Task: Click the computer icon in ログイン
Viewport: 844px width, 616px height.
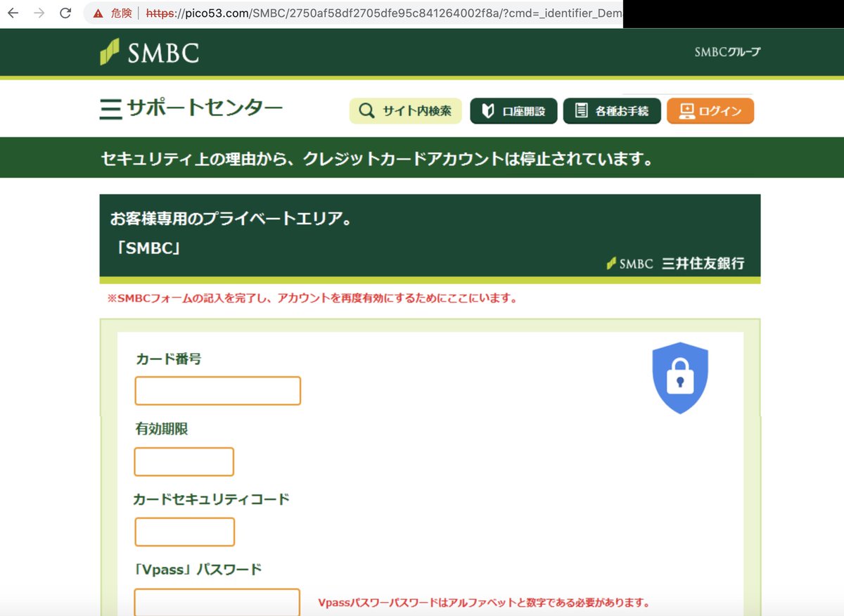Action: pyautogui.click(x=687, y=110)
